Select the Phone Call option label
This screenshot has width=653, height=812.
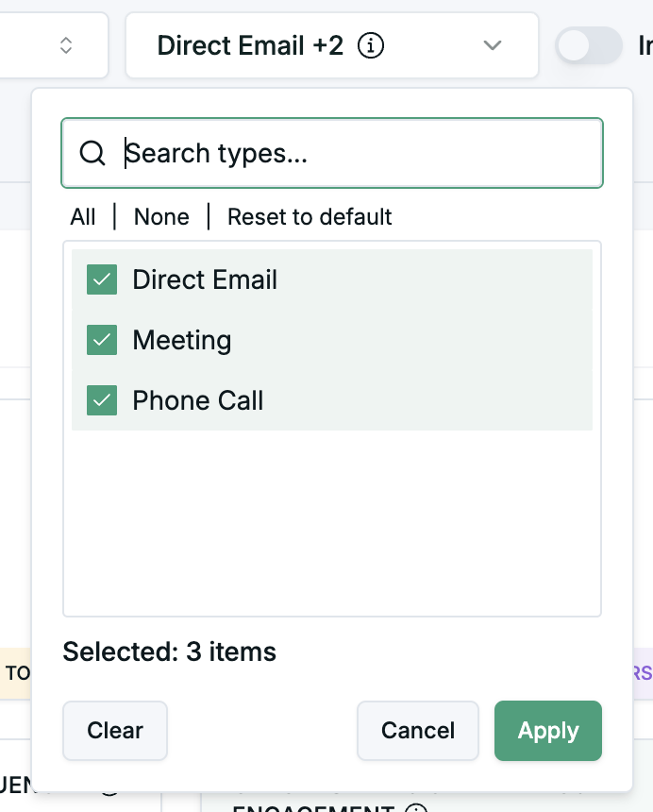198,401
